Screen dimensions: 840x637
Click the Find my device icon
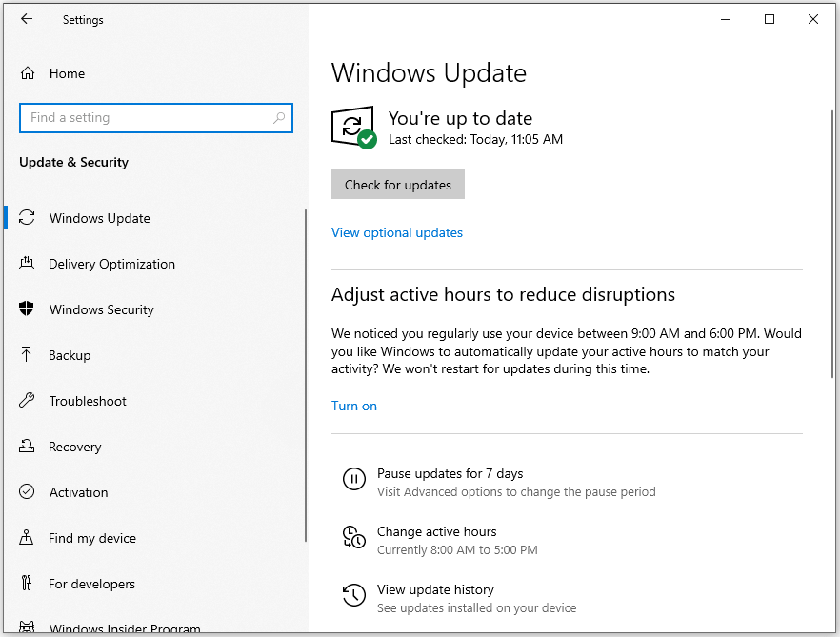pyautogui.click(x=27, y=537)
